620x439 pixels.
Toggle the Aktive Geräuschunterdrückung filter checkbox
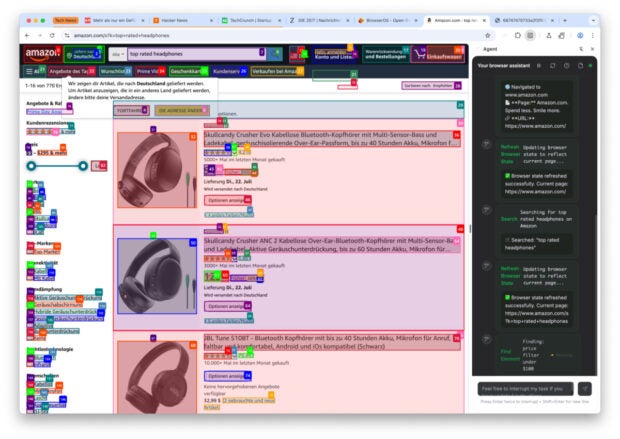click(31, 298)
